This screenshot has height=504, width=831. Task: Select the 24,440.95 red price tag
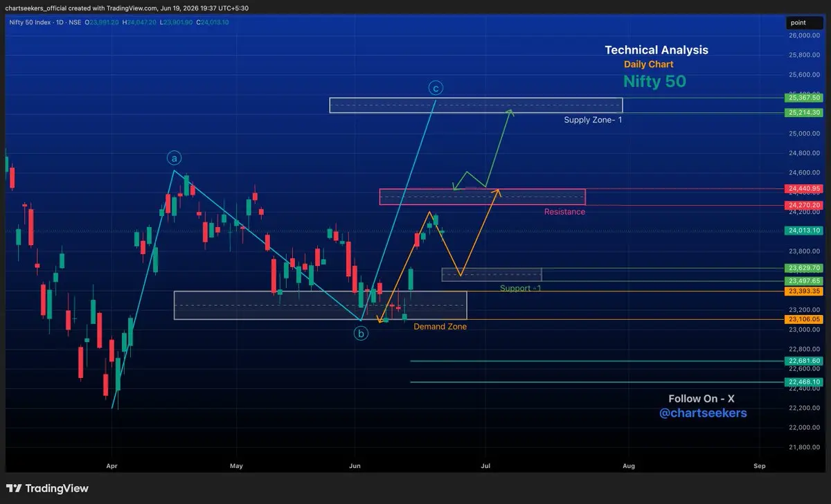803,188
